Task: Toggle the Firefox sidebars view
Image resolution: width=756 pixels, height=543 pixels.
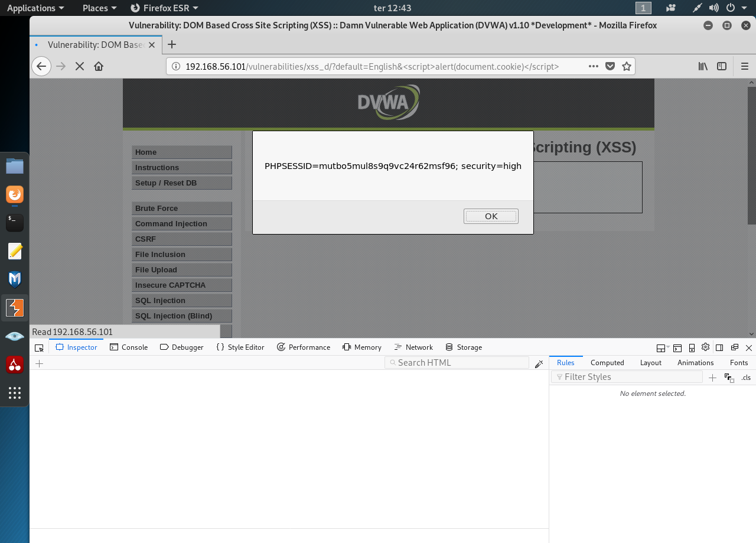Action: pyautogui.click(x=722, y=66)
